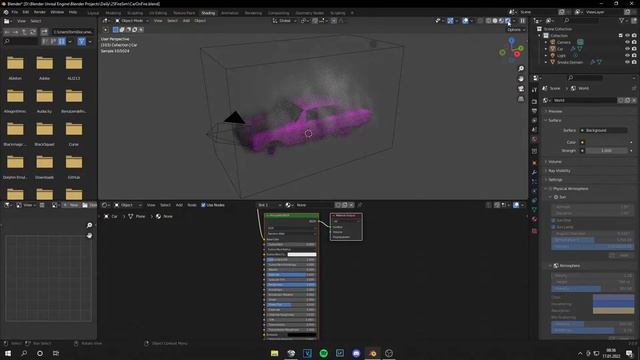The image size is (640, 360).
Task: Disable Car in renders via camera icon
Action: click(x=634, y=49)
